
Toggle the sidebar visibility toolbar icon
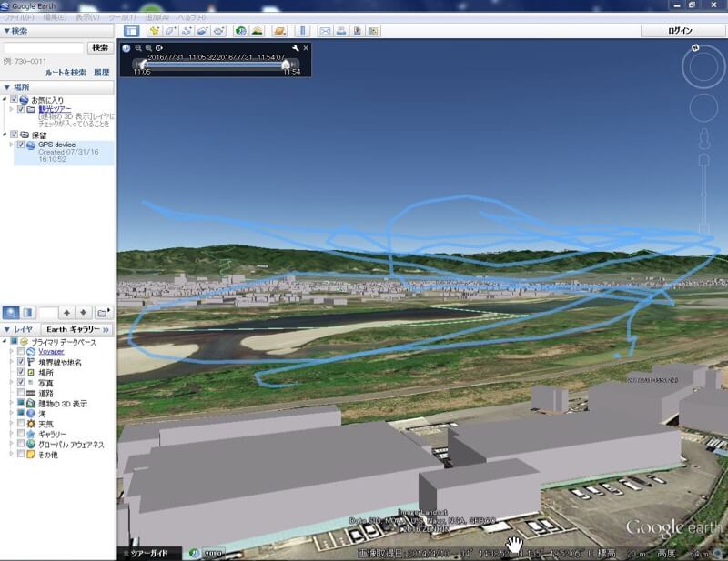132,31
